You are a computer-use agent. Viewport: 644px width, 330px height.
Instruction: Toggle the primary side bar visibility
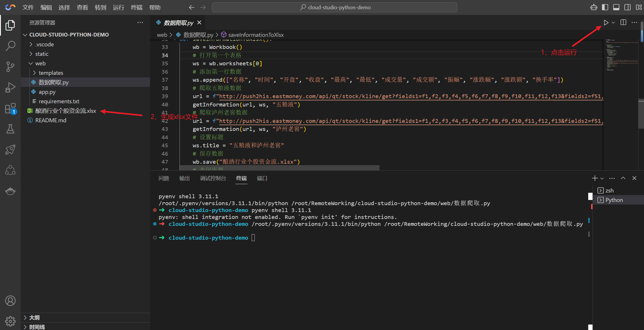605,7
